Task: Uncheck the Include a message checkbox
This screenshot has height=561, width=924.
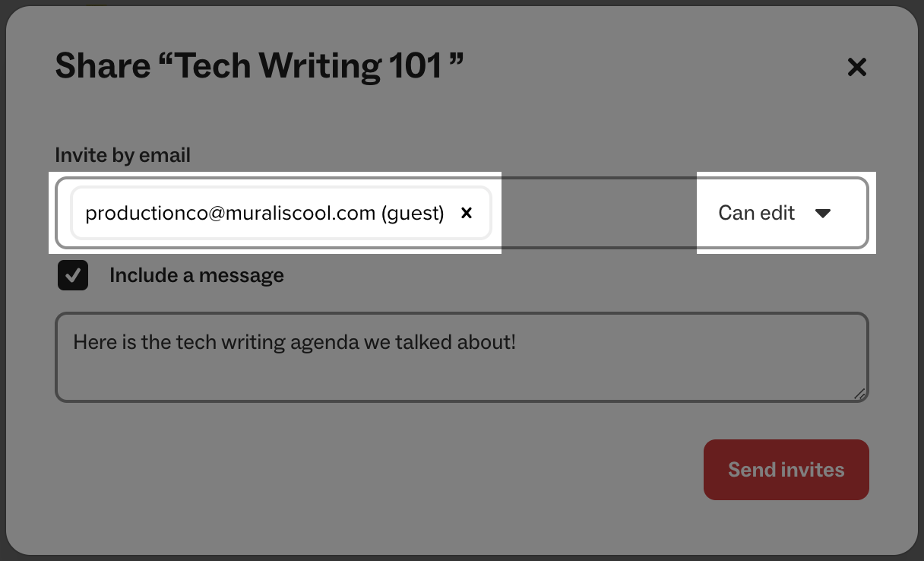Action: tap(73, 275)
